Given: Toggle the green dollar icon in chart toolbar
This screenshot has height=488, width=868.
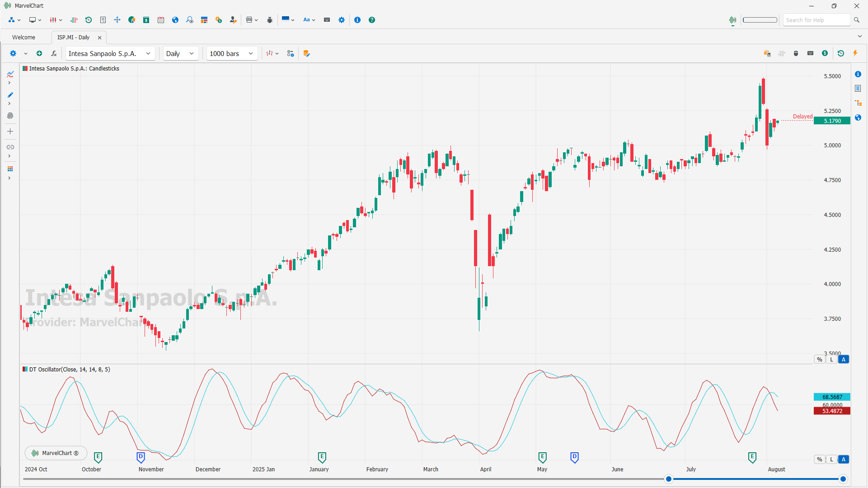Looking at the screenshot, I should click(x=825, y=53).
